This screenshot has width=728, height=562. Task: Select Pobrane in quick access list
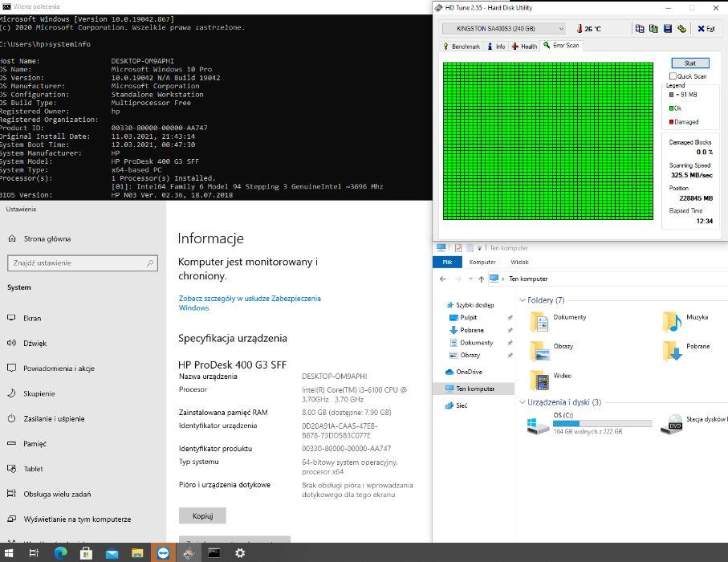[x=472, y=330]
